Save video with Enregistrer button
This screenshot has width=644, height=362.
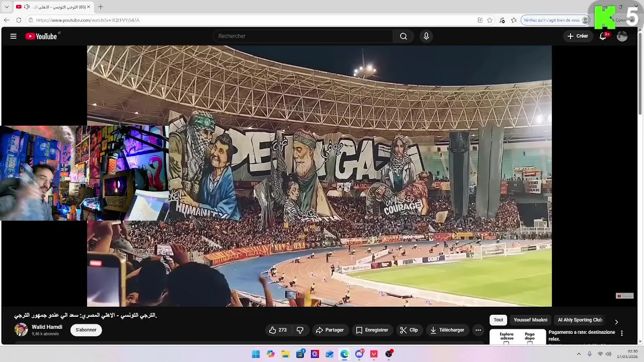pyautogui.click(x=372, y=330)
